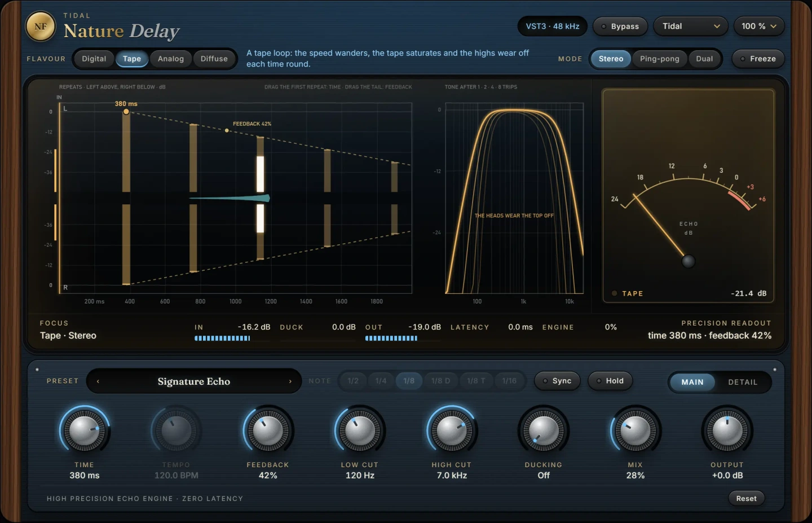Click the TAPE indicator lamp in meter
This screenshot has height=523, width=812.
(615, 293)
